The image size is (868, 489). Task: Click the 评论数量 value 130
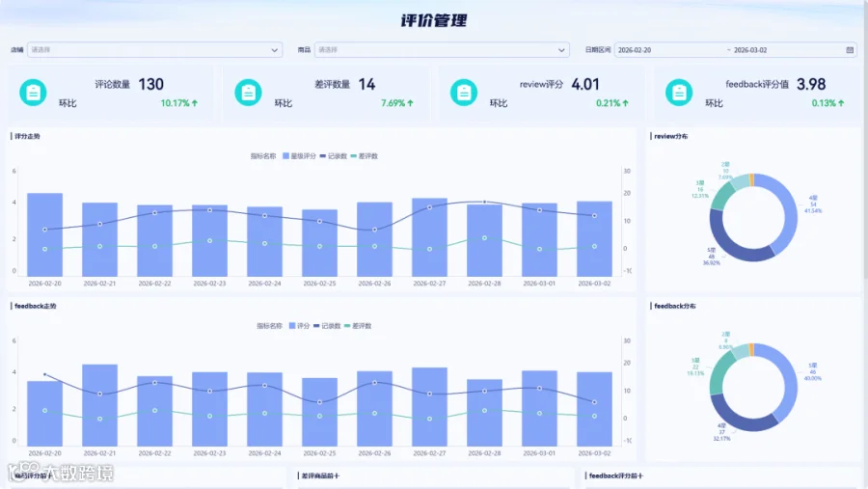pyautogui.click(x=150, y=84)
